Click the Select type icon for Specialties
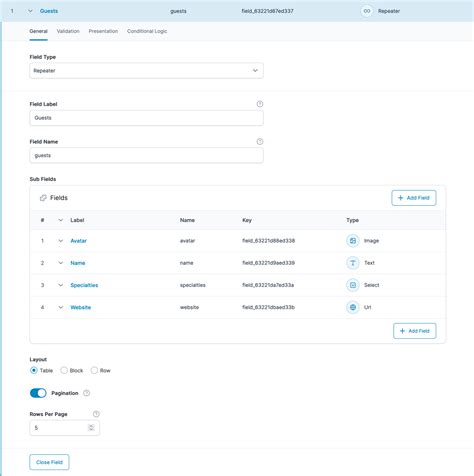 click(x=353, y=285)
